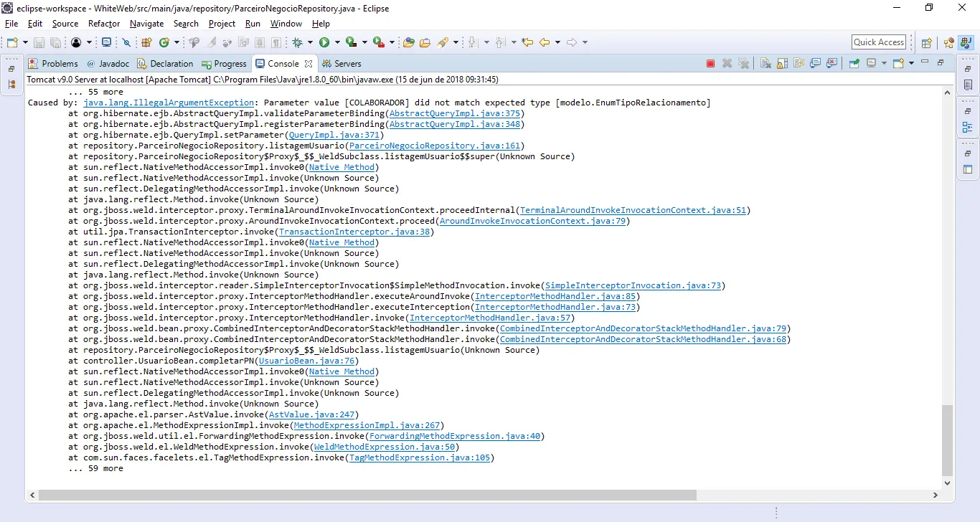Click the Skip All Breakpoints icon
The height and width of the screenshot is (522, 980).
pyautogui.click(x=127, y=43)
